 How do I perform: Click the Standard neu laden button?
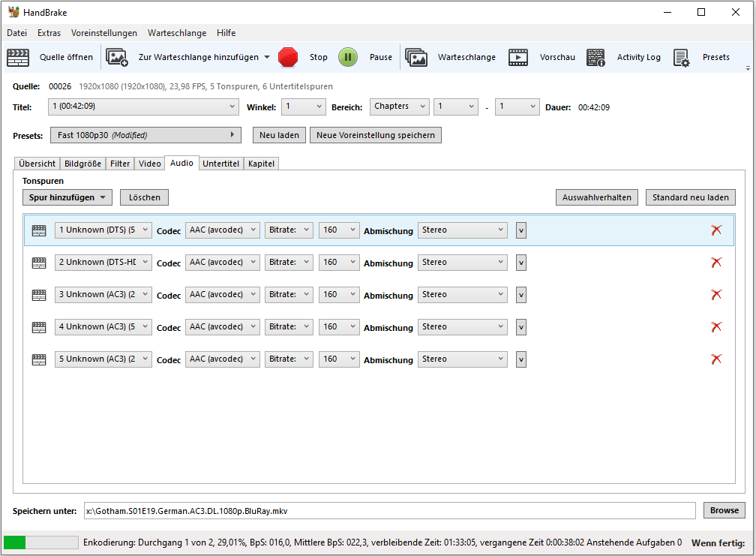[691, 197]
